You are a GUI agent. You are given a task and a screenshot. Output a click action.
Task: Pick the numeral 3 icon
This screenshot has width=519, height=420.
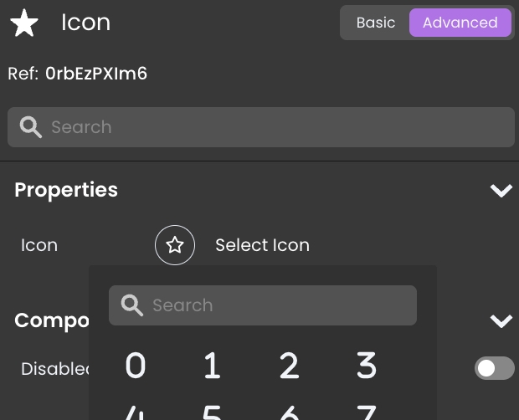[x=366, y=366]
